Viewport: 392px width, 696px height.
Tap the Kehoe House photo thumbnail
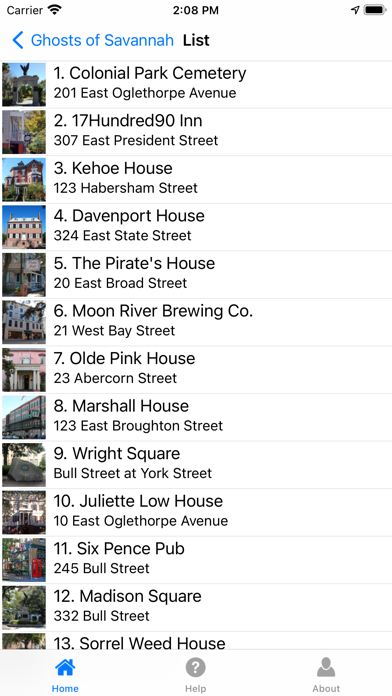click(x=24, y=179)
